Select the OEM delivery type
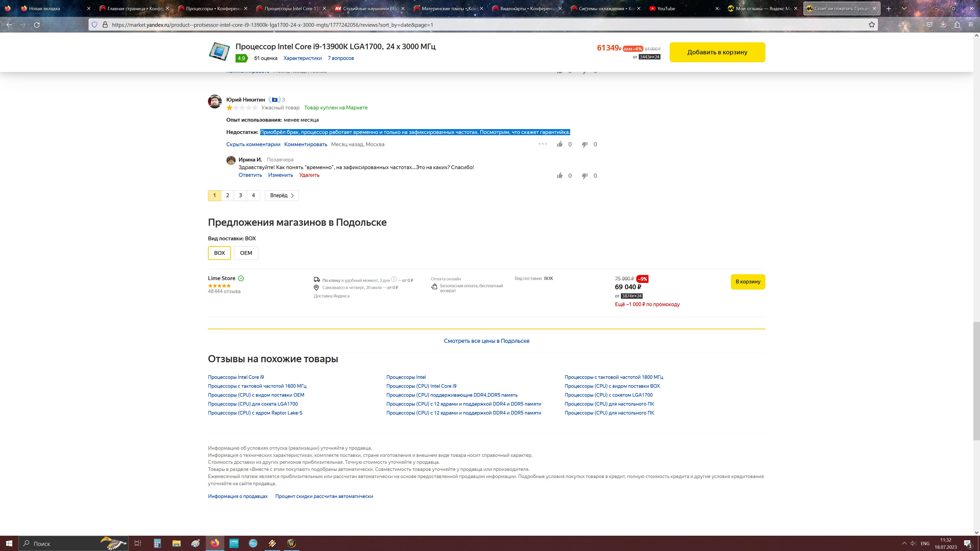The image size is (980, 551). [x=246, y=253]
